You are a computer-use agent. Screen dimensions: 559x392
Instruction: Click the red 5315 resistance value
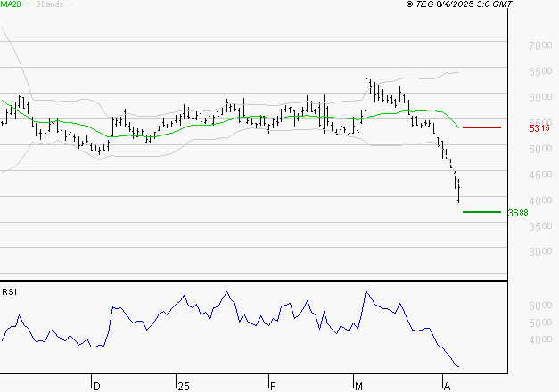pos(538,128)
